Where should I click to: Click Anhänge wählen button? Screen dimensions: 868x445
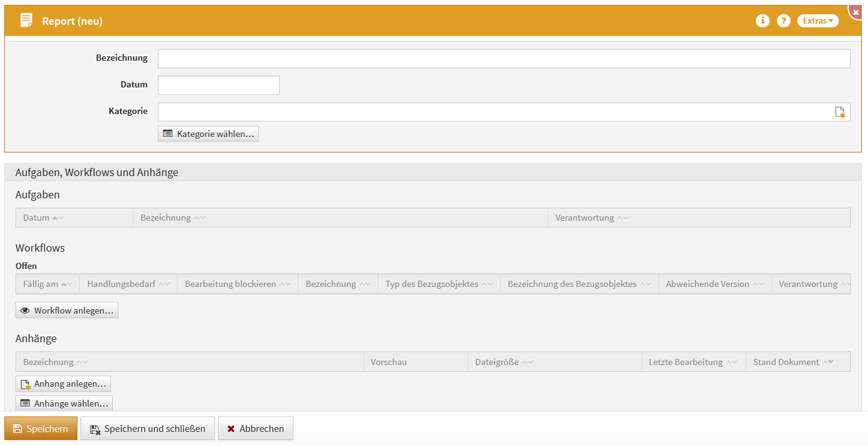click(x=64, y=403)
